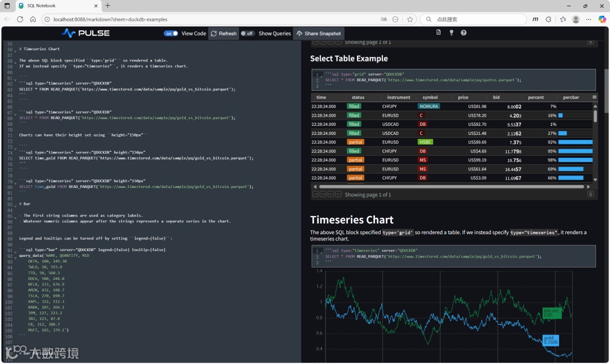Open the browser extensions puzzle icon
The image size is (610, 364).
coord(548,19)
